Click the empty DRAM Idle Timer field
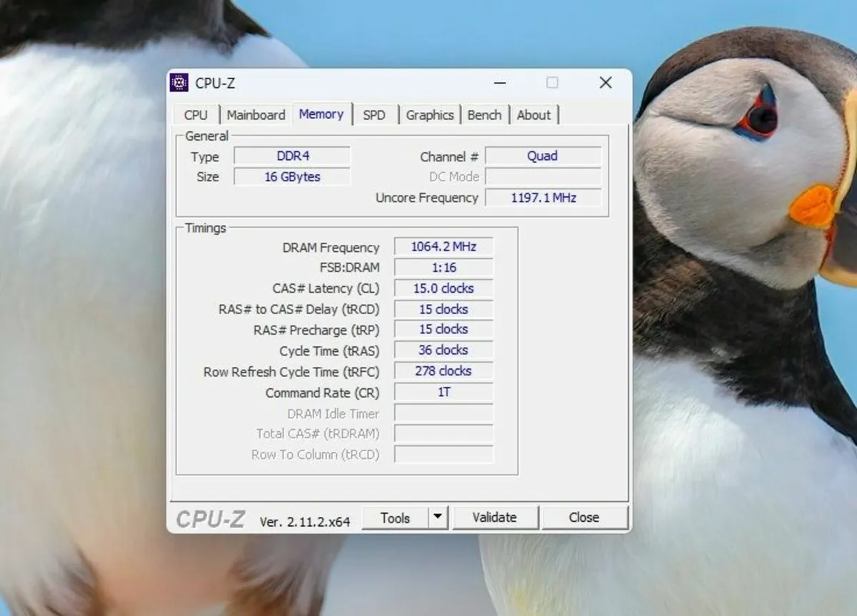Image resolution: width=857 pixels, height=616 pixels. point(443,413)
